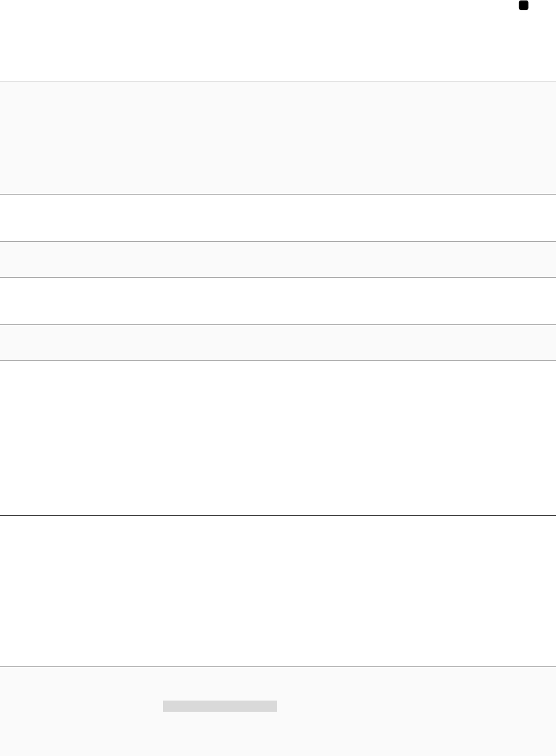Image resolution: width=556 pixels, height=756 pixels.
Task: Click the black rounded square icon
Action: [523, 5]
